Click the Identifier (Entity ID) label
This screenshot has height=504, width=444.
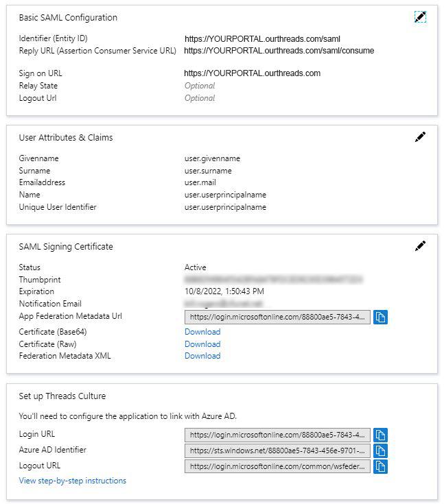click(x=53, y=38)
